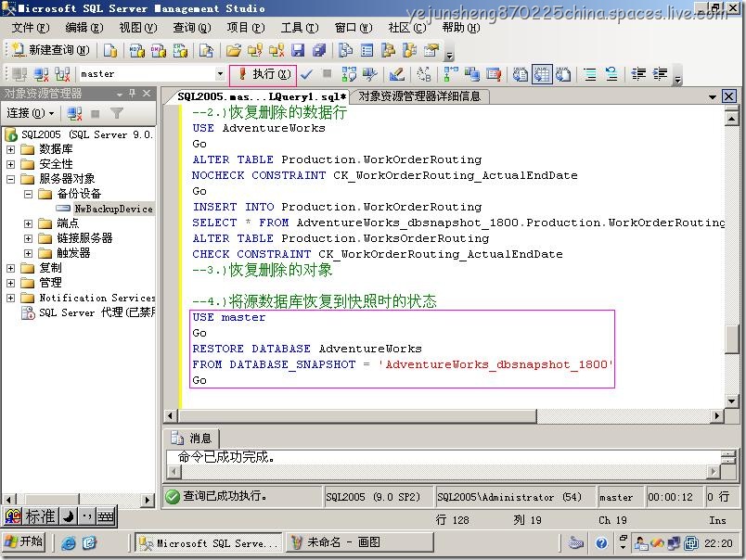Click the query editor down scroll arrow
Viewport: 746px width, 560px height.
click(x=732, y=401)
